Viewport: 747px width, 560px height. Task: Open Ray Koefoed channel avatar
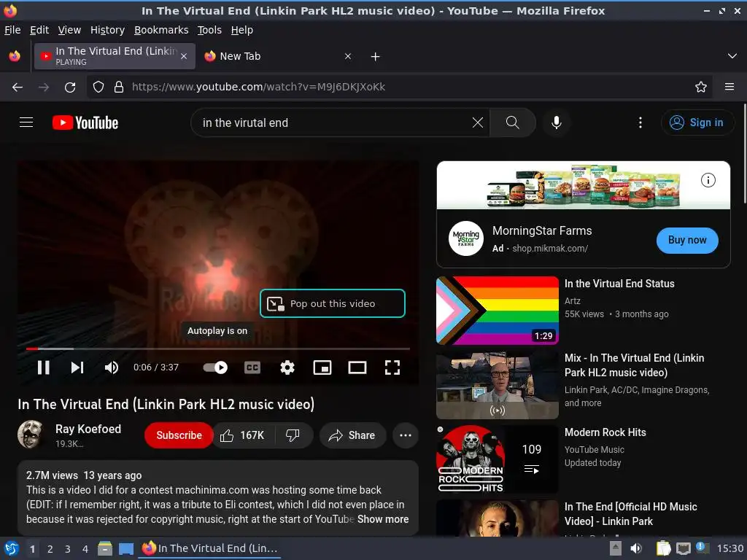point(31,435)
